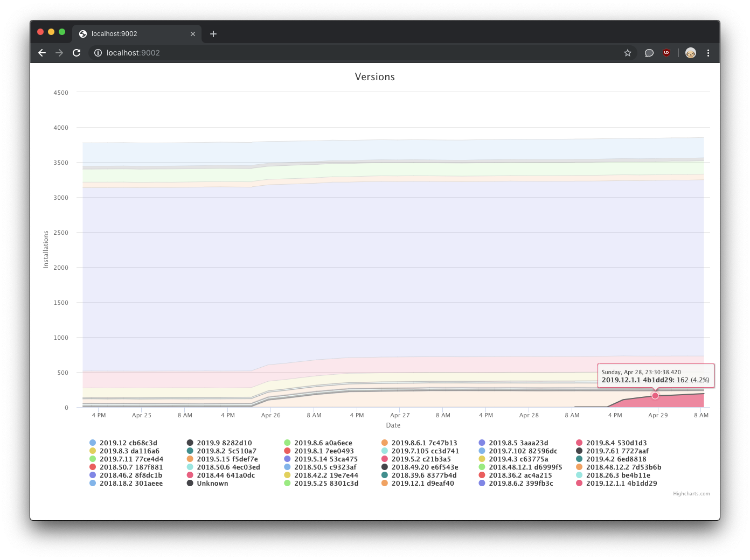This screenshot has width=750, height=560.
Task: Click the highlighted data point marker on chart
Action: (x=655, y=396)
